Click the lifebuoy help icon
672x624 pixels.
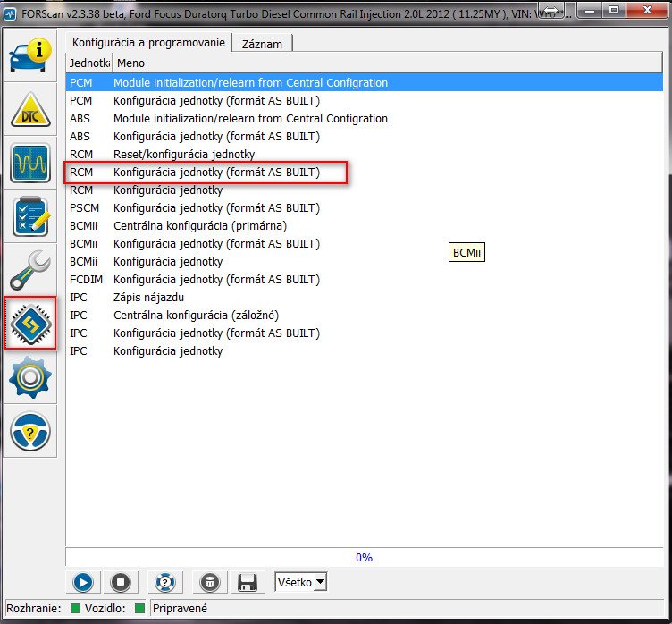click(164, 583)
